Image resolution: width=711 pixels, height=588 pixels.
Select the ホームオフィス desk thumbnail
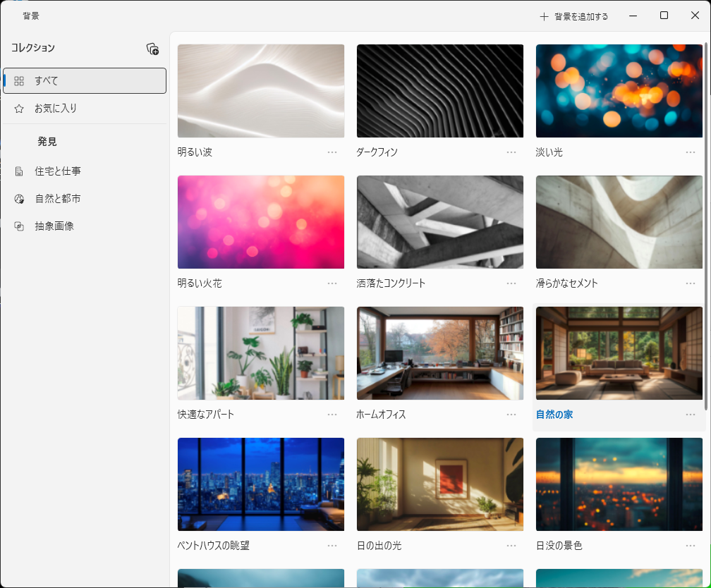coord(440,353)
